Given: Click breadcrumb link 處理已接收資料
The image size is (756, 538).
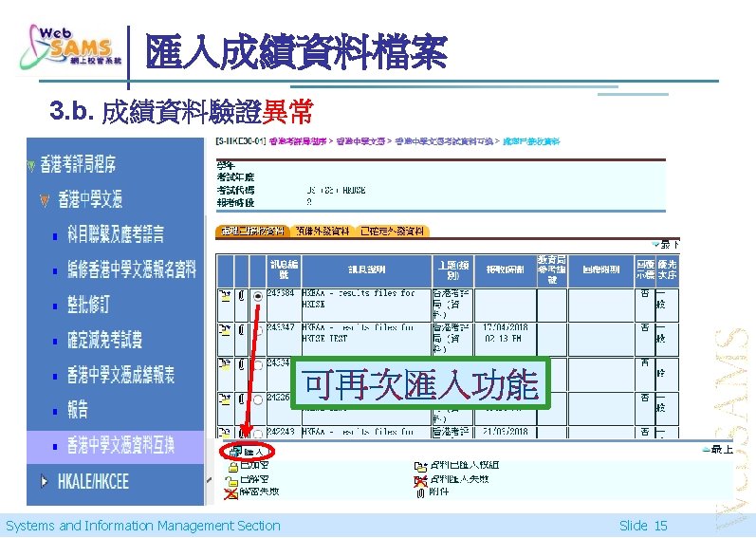Looking at the screenshot, I should pyautogui.click(x=531, y=141).
